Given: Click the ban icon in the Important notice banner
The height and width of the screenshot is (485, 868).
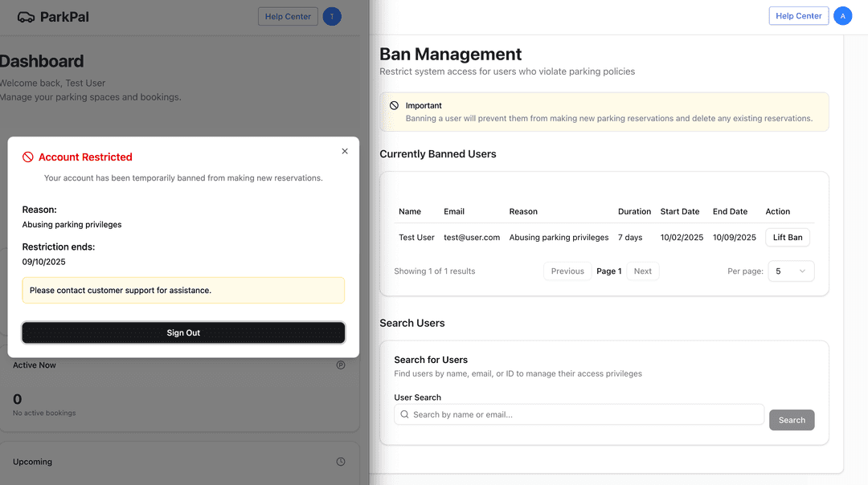Looking at the screenshot, I should pos(394,105).
